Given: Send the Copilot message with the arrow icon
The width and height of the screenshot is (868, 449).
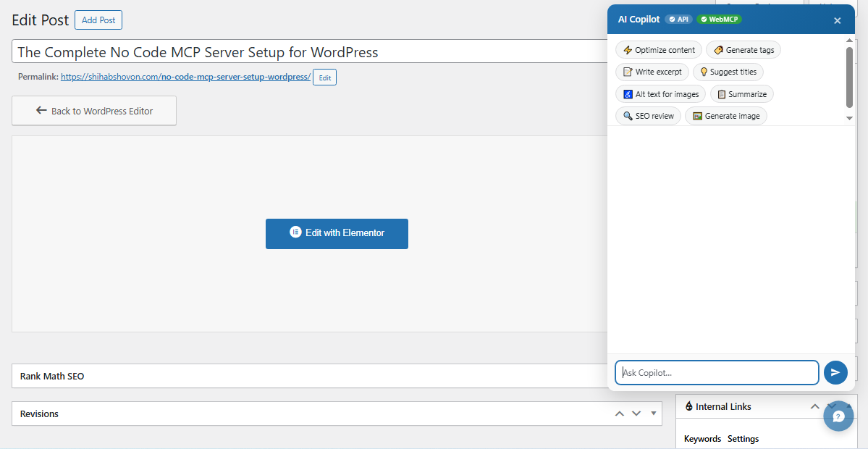Looking at the screenshot, I should (835, 373).
